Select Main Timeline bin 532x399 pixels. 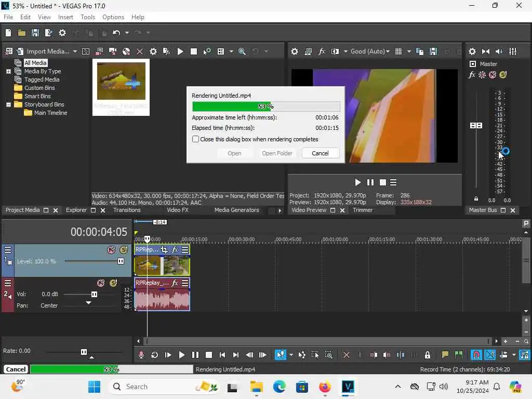pyautogui.click(x=50, y=113)
